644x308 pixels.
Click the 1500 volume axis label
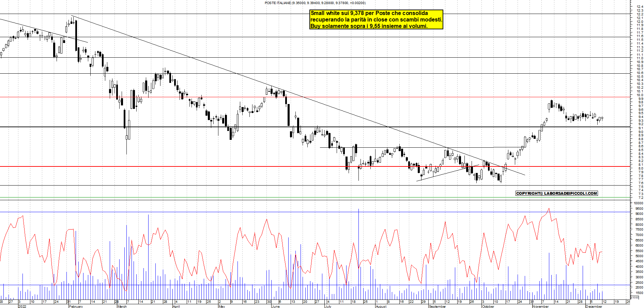[639, 293]
